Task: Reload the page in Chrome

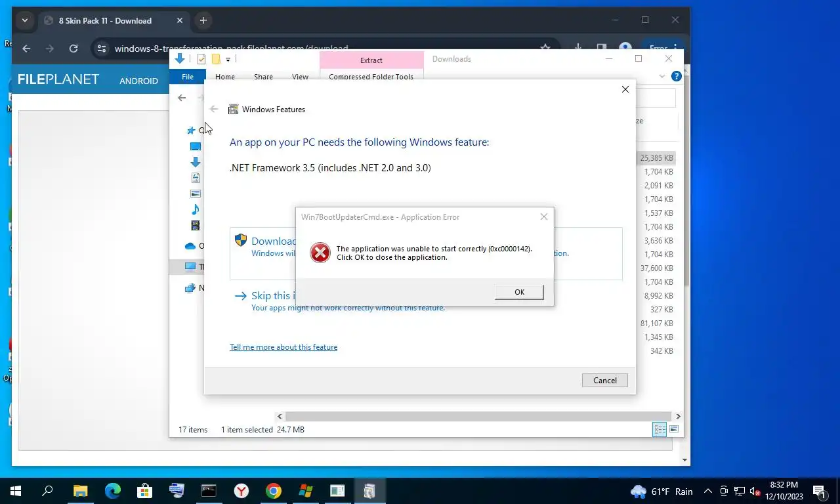Action: pyautogui.click(x=73, y=49)
